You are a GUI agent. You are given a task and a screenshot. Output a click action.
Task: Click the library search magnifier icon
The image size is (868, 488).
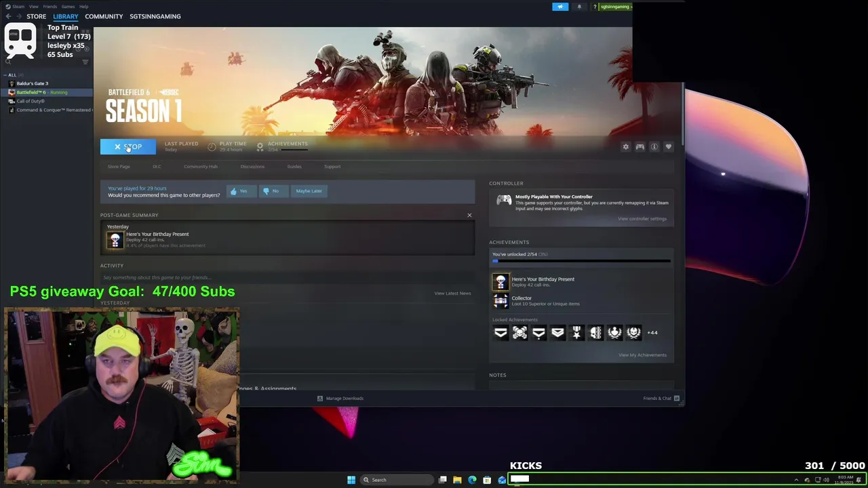point(8,62)
